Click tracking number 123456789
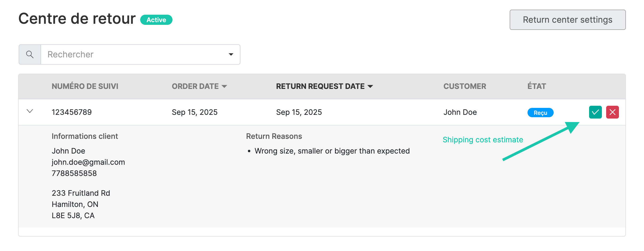The height and width of the screenshot is (251, 644). (x=71, y=112)
